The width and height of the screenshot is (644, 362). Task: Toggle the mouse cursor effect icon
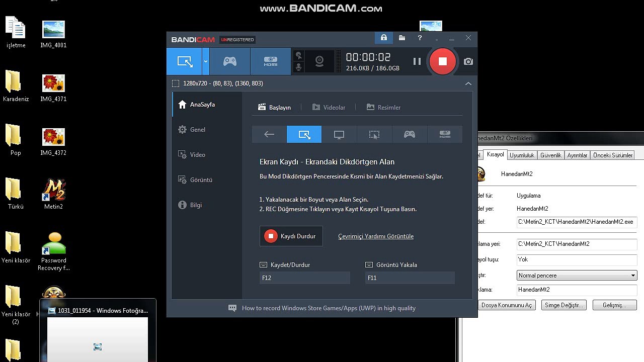click(x=298, y=56)
